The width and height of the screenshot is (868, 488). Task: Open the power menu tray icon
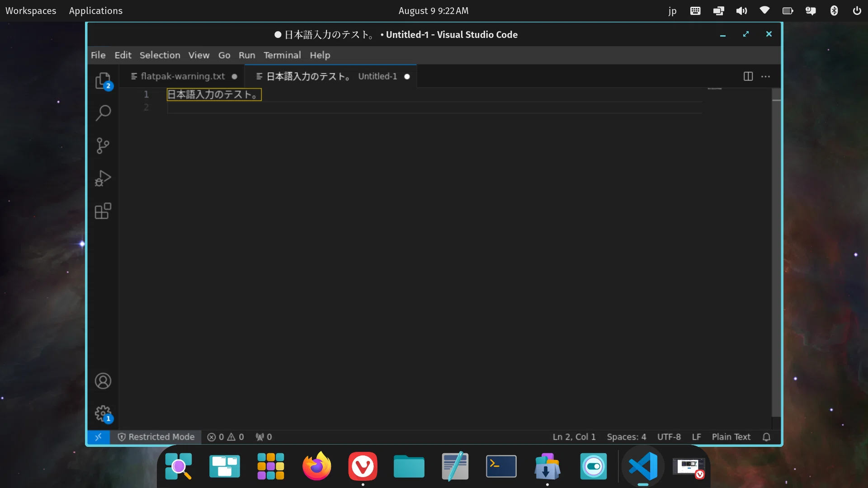coord(857,11)
